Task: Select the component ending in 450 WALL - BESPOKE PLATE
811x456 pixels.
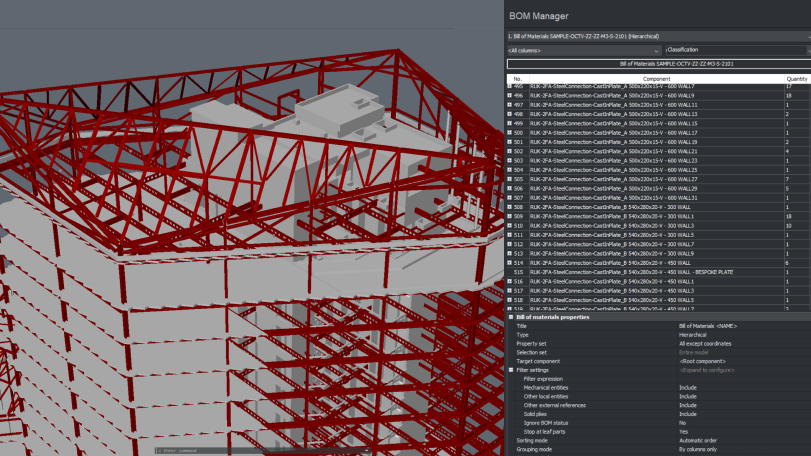Action: (x=632, y=272)
